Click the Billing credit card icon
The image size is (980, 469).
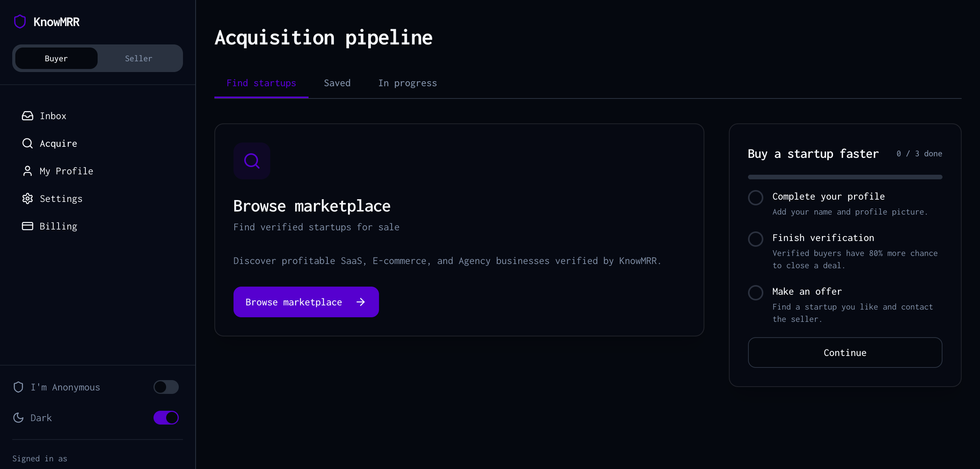pyautogui.click(x=28, y=226)
